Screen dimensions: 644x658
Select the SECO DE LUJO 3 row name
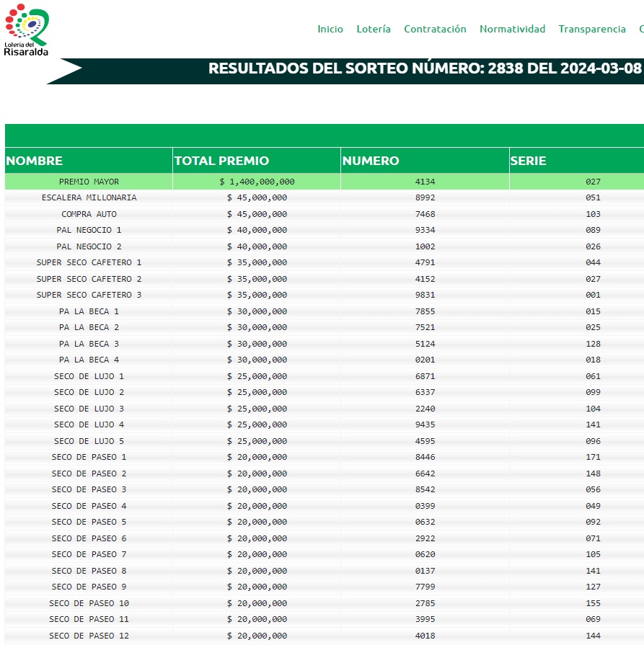point(89,409)
